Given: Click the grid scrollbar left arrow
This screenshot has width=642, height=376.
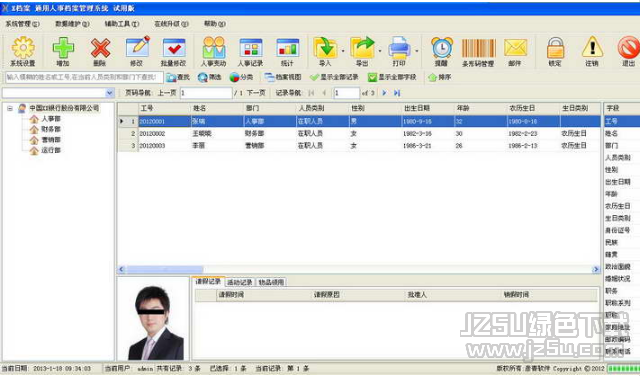Looking at the screenshot, I should click(x=121, y=269).
